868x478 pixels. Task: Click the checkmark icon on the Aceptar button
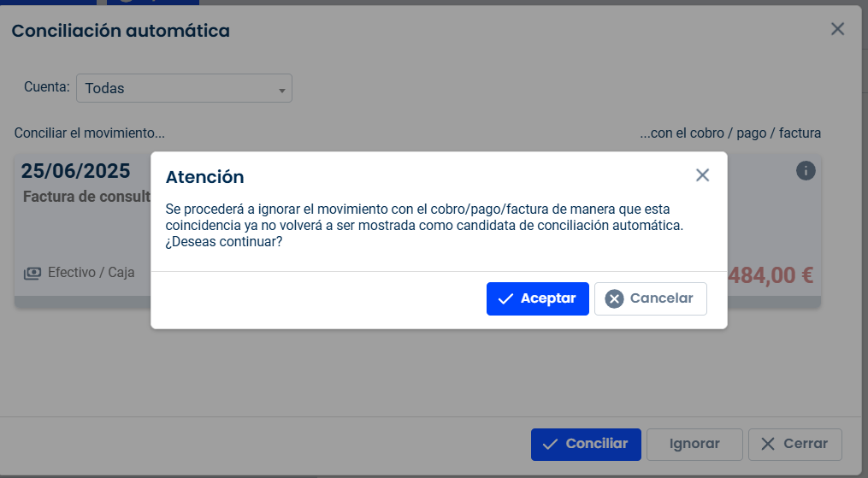[x=505, y=298]
